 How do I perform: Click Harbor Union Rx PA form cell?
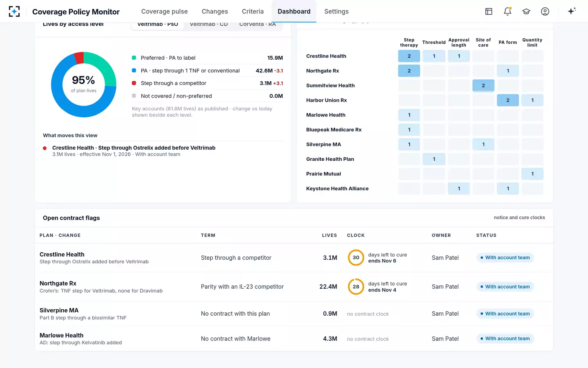[508, 100]
